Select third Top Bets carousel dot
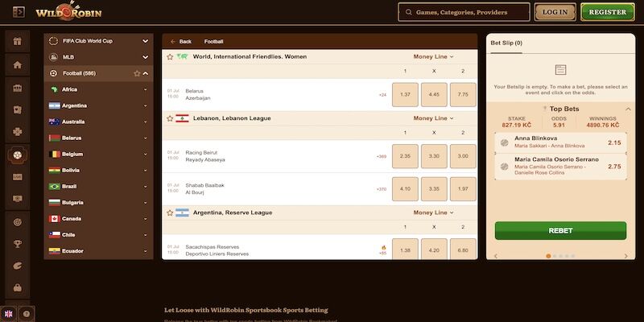The height and width of the screenshot is (322, 644). [x=560, y=256]
